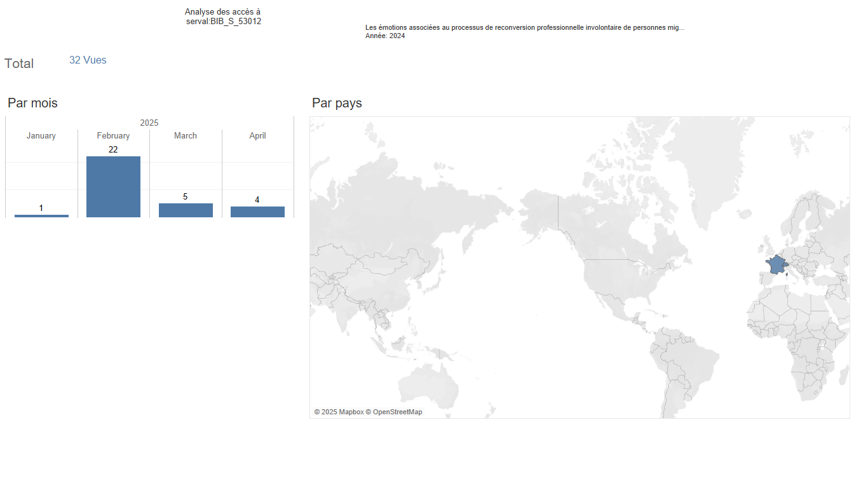Image resolution: width=868 pixels, height=488 pixels.
Task: Click the 'March' column header
Action: tap(186, 136)
